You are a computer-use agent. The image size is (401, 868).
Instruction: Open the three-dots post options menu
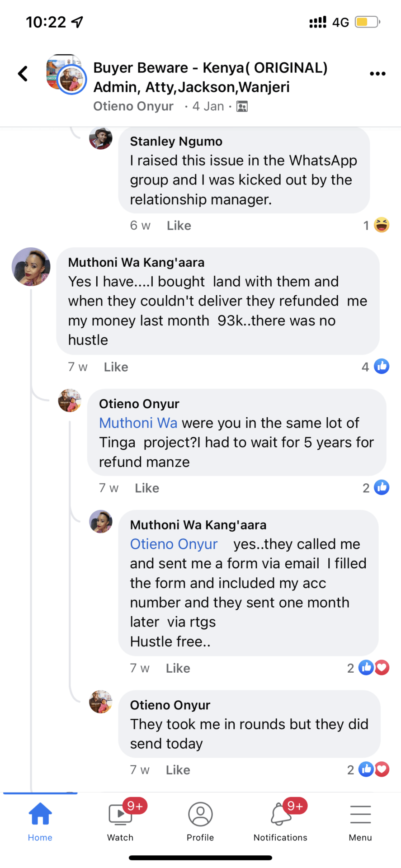377,74
